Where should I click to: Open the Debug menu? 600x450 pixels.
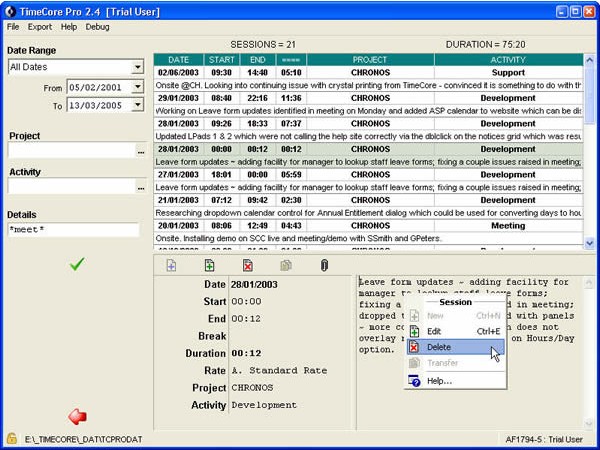pos(97,27)
